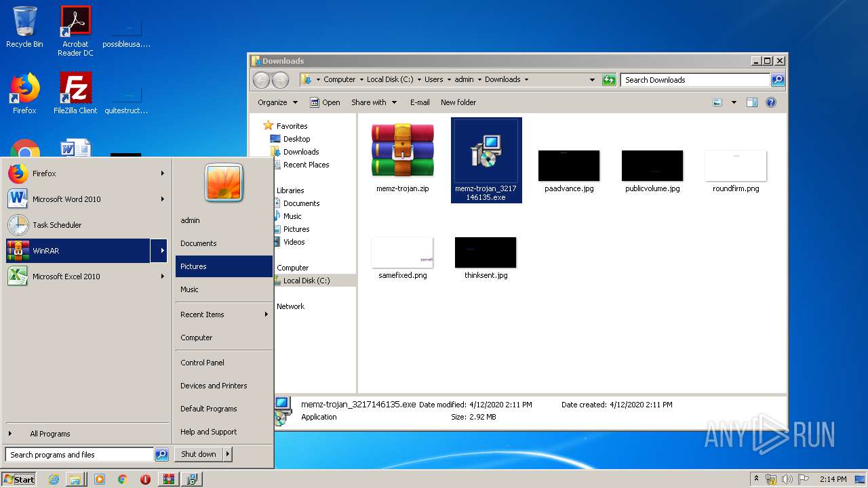This screenshot has width=868, height=488.
Task: Open Windows Media Player from the taskbar
Action: click(x=100, y=479)
